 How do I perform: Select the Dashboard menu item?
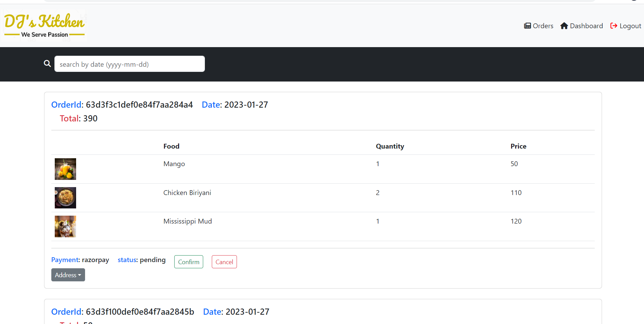tap(586, 26)
